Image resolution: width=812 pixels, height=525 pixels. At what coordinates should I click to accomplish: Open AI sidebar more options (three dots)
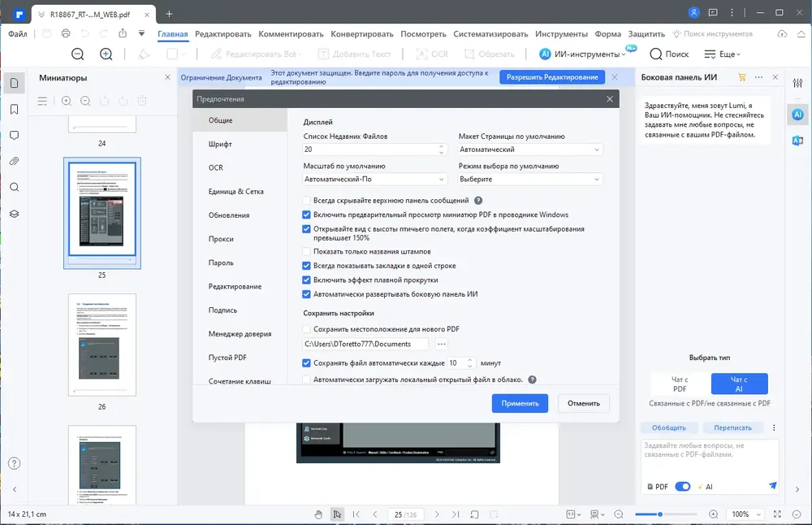pos(758,77)
